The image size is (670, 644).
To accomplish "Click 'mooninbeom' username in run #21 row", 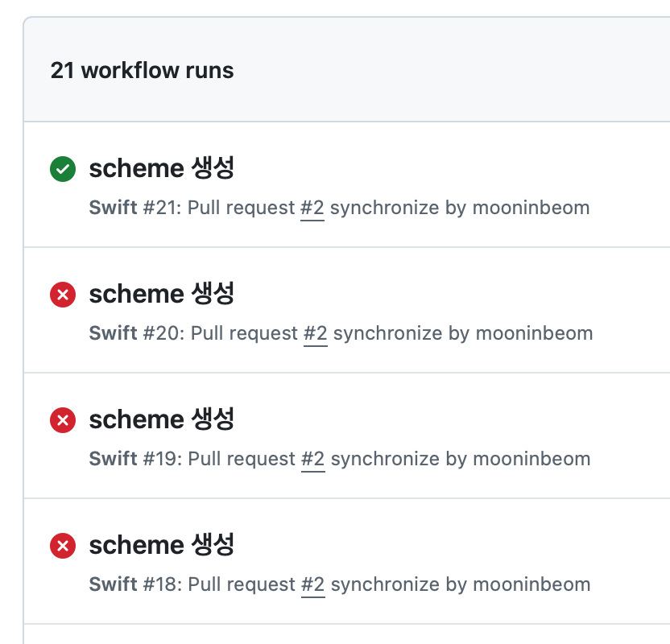I will [531, 208].
